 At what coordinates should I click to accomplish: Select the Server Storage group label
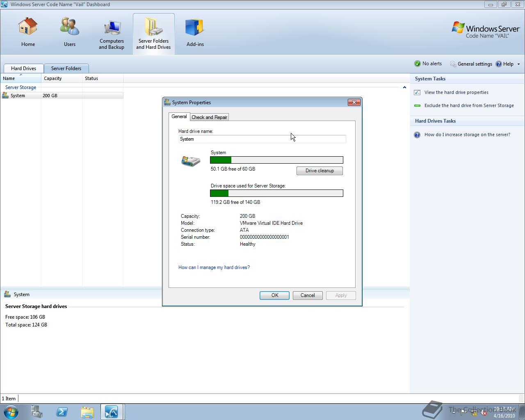coord(21,87)
